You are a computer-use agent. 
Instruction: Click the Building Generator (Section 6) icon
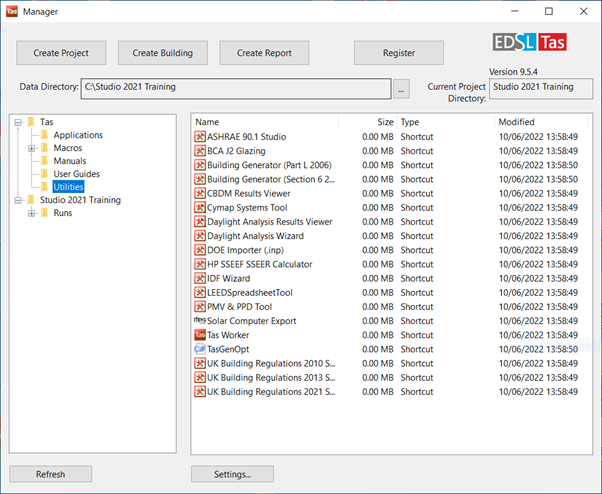coord(200,179)
